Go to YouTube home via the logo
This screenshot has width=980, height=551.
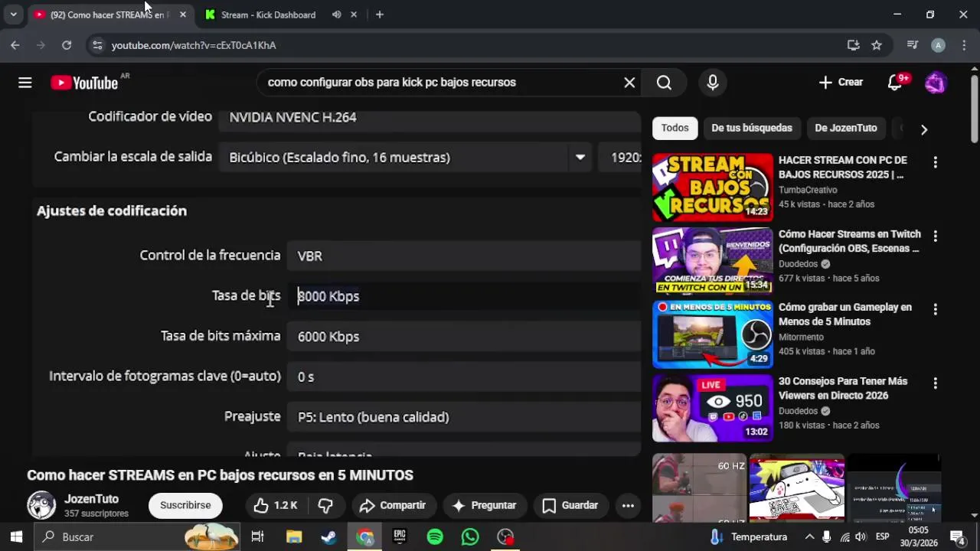point(84,83)
